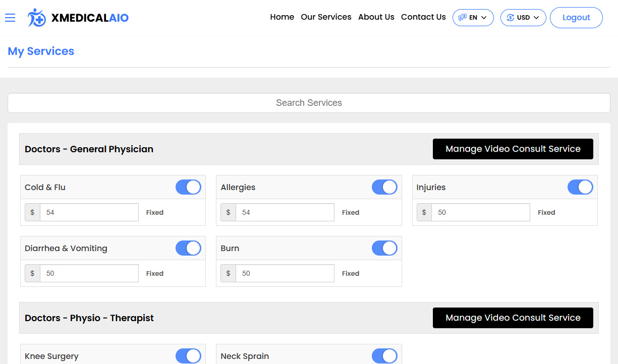
Task: Switch off the Burn service
Action: (384, 248)
